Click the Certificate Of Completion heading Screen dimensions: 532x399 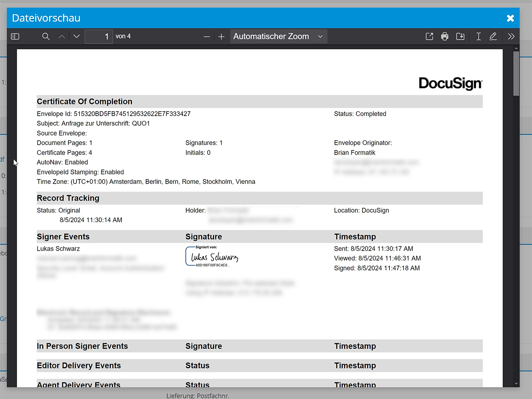pos(85,102)
